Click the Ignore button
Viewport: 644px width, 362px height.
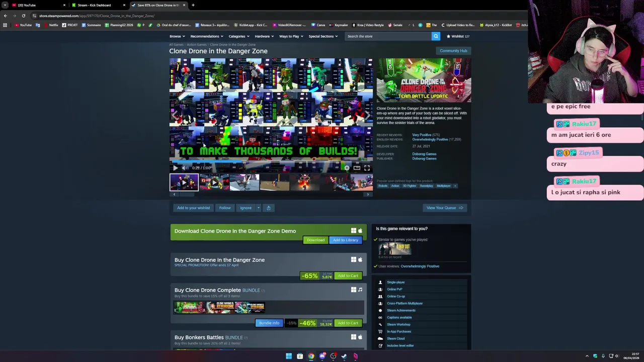coord(246,208)
